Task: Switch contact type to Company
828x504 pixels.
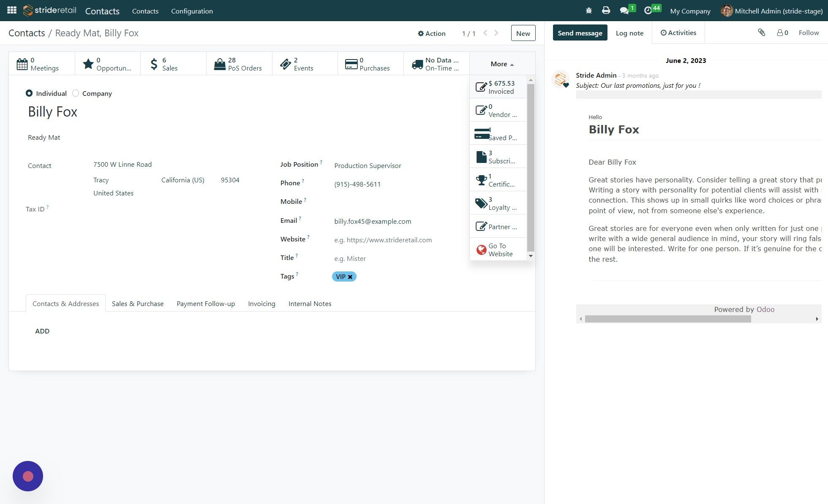Action: 76,93
